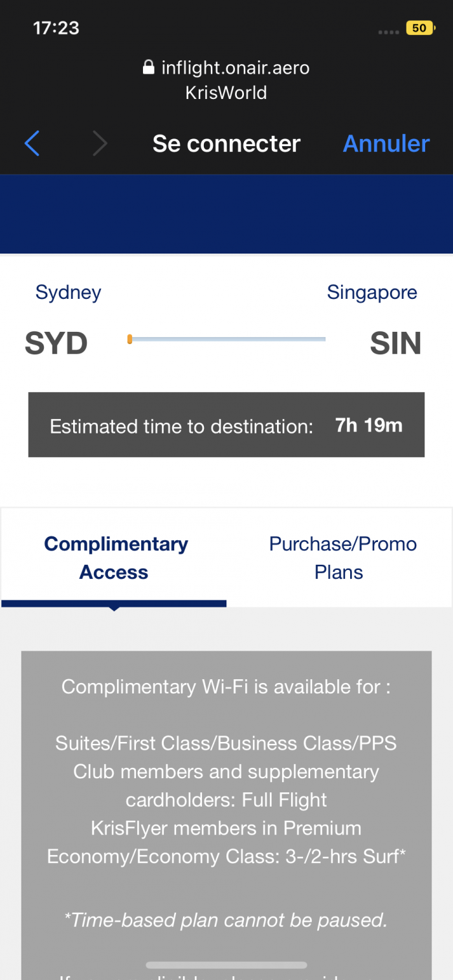Tap the Estimated time to destination box

click(x=226, y=425)
